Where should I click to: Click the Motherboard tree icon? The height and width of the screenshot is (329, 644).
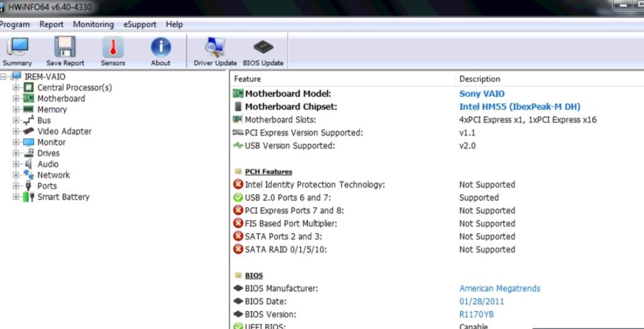tap(29, 99)
